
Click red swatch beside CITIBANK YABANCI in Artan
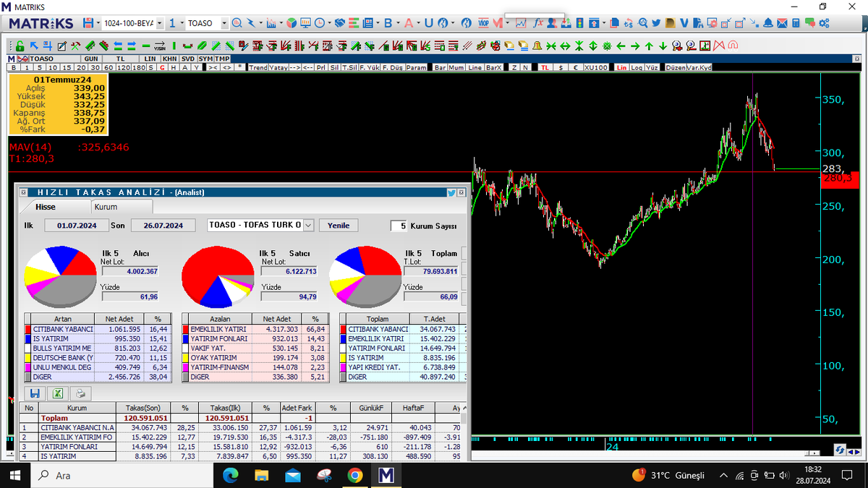(27, 329)
